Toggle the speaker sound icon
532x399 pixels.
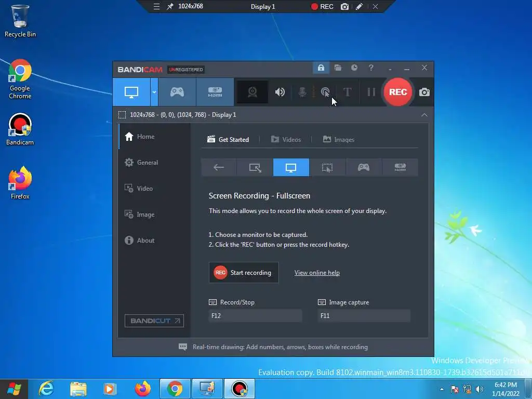pos(280,92)
